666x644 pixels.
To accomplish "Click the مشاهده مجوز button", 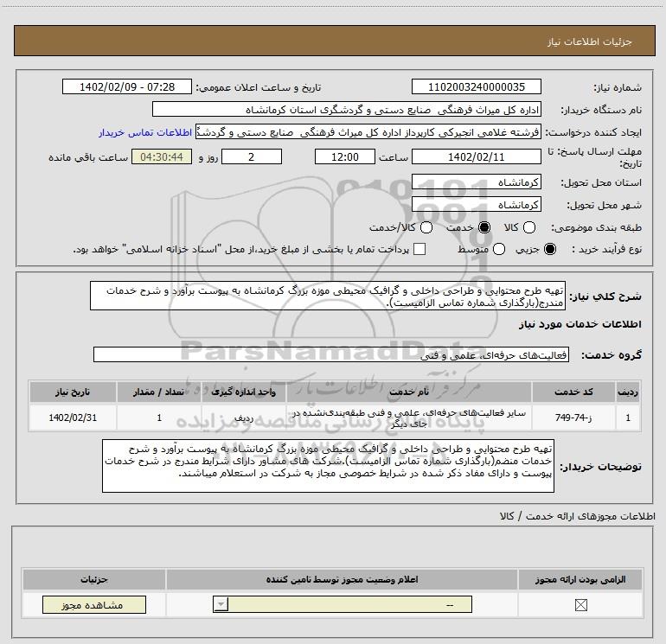I will 94,604.
